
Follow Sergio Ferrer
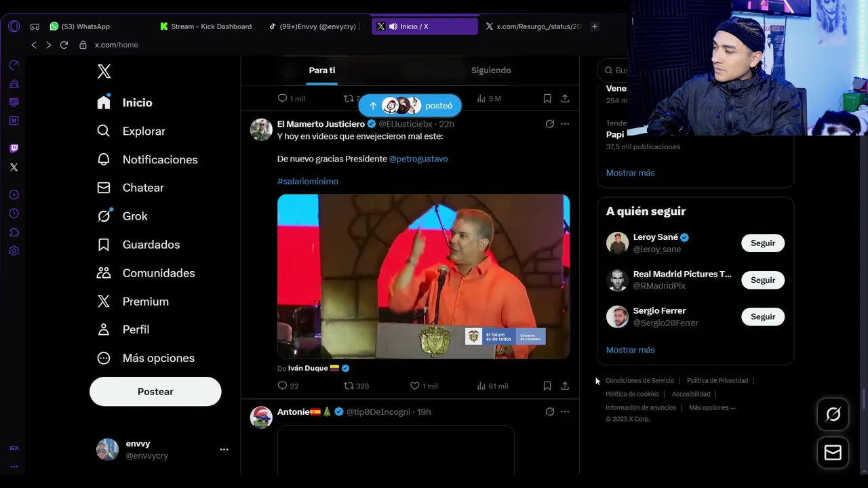coord(763,317)
